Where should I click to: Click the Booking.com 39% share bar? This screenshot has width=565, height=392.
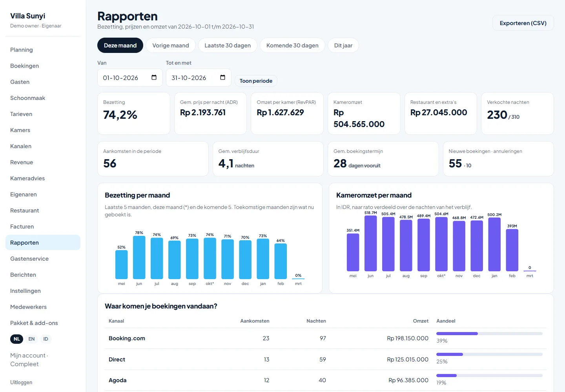point(489,334)
